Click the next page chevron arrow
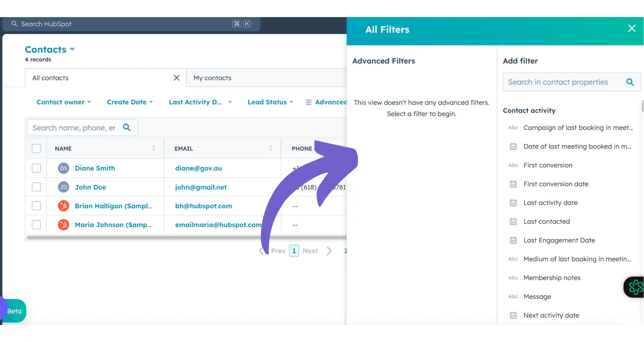The height and width of the screenshot is (342, 644). point(329,251)
